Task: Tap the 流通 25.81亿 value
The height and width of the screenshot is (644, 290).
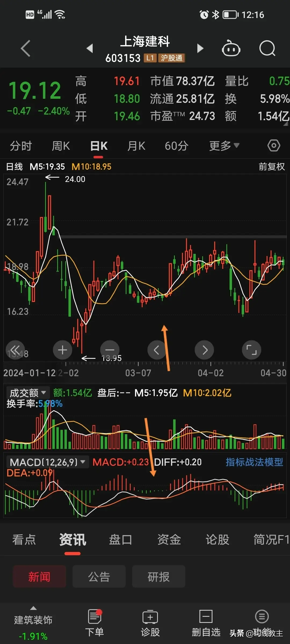Action: (x=182, y=99)
